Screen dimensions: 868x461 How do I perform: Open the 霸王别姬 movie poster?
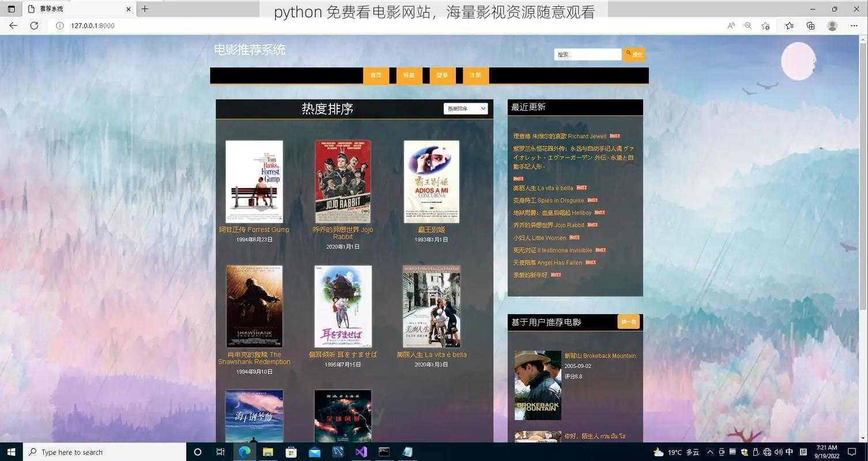[x=432, y=182]
